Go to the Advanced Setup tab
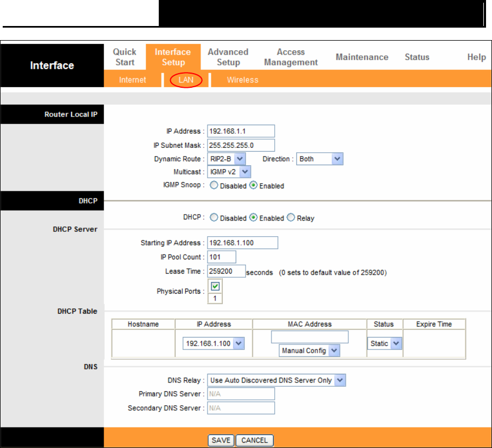Viewport: 492px width, 448px height. coord(228,57)
